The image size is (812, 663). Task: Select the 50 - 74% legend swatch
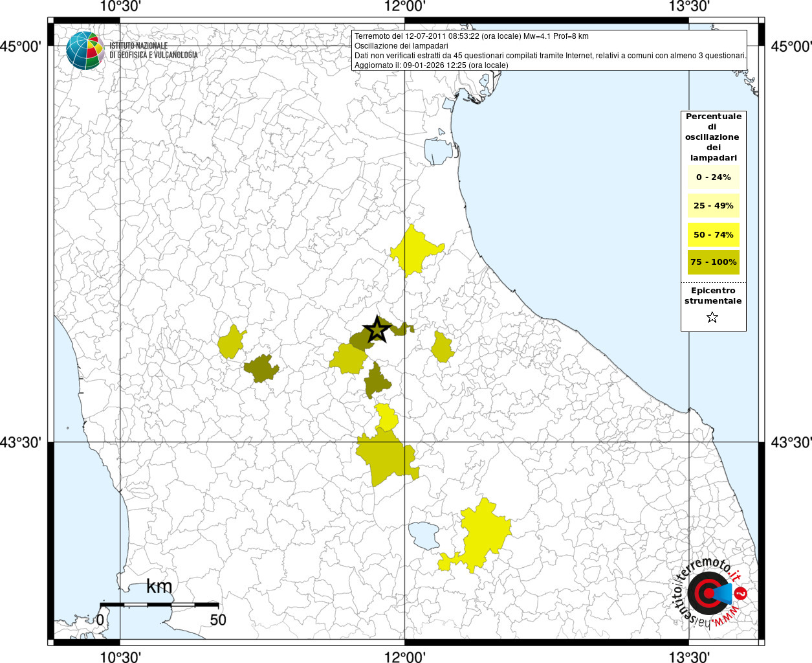coord(713,234)
